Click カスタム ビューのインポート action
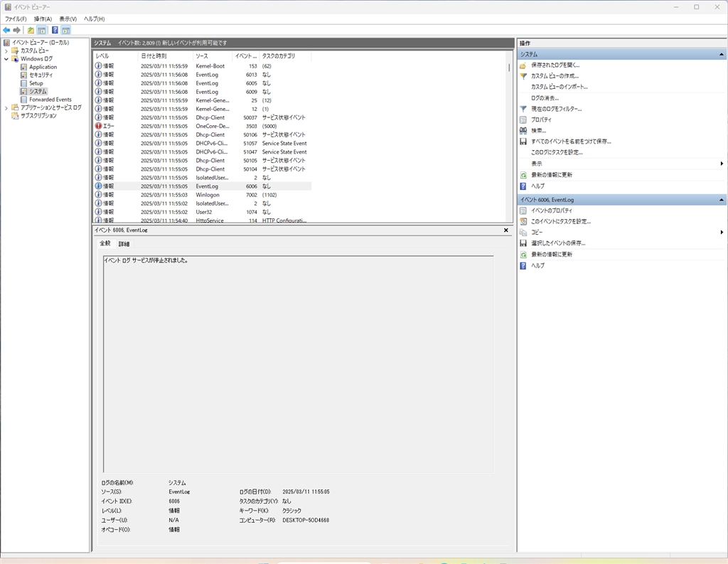This screenshot has width=728, height=564. point(559,87)
